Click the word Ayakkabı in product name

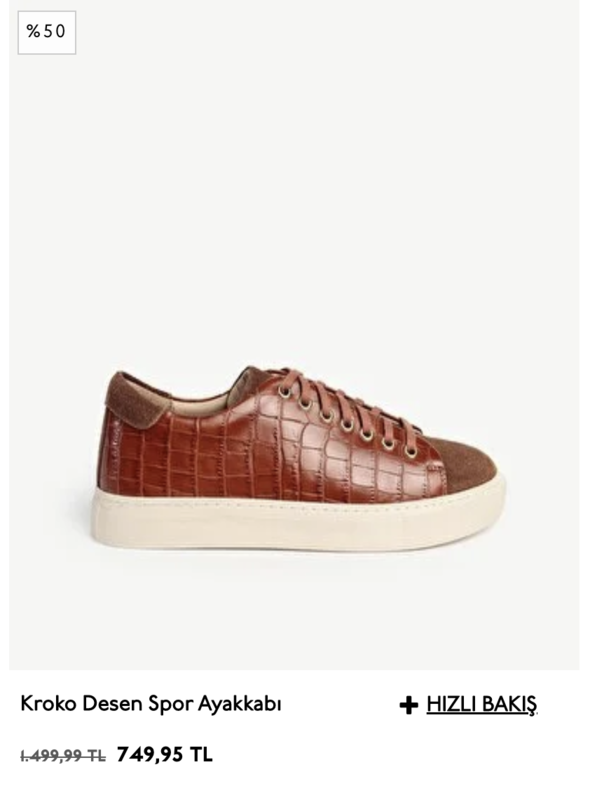(x=239, y=705)
